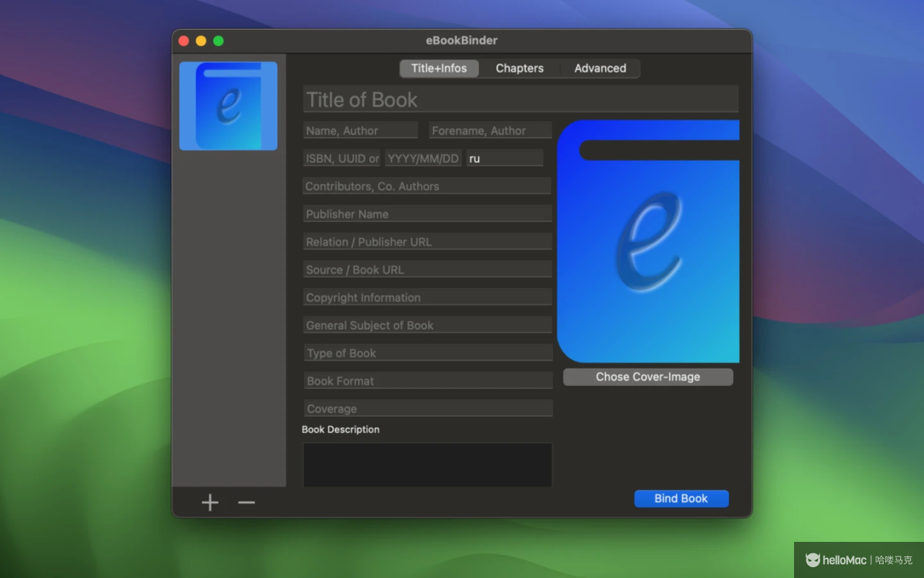Click the Book Description label
This screenshot has width=924, height=578.
pos(341,429)
